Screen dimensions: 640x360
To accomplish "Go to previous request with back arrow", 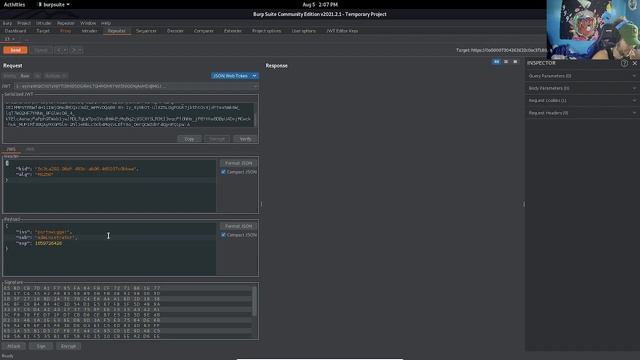I will pos(59,50).
